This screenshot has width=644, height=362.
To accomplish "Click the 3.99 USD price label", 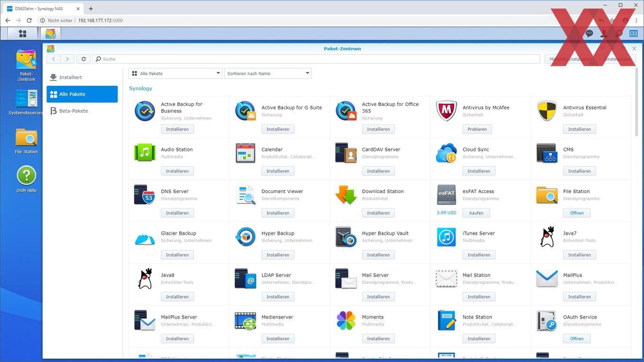I will [x=447, y=213].
